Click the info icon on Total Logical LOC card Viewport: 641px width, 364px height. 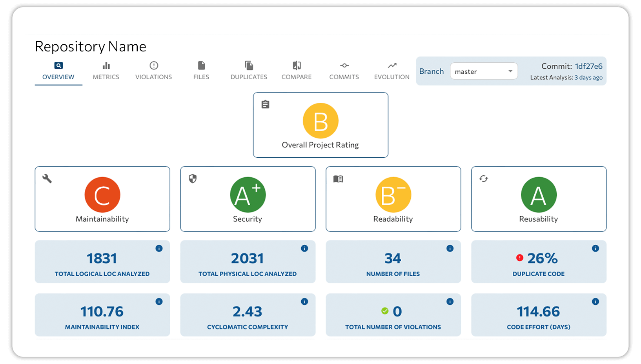click(159, 248)
